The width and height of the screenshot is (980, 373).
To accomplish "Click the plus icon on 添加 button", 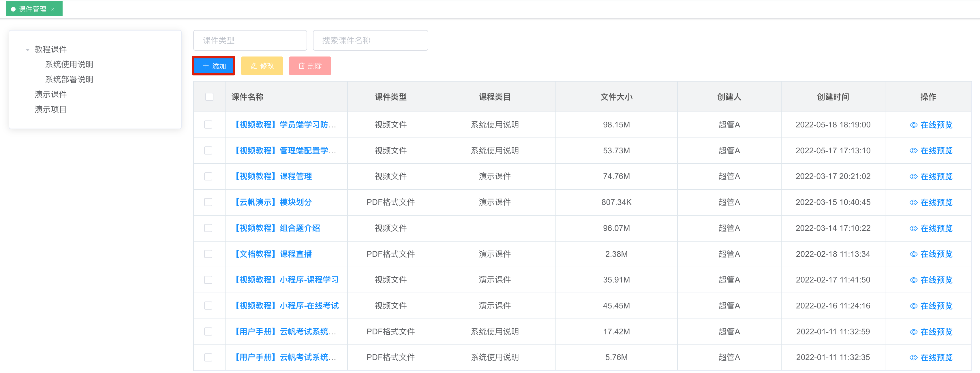I will (206, 66).
